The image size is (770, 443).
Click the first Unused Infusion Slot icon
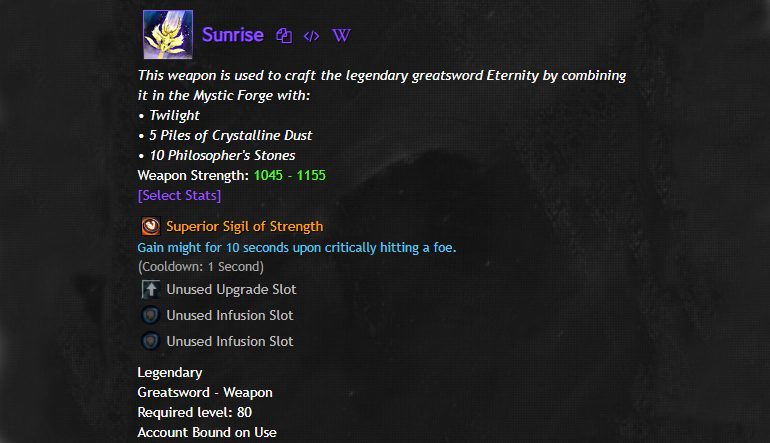pos(150,315)
